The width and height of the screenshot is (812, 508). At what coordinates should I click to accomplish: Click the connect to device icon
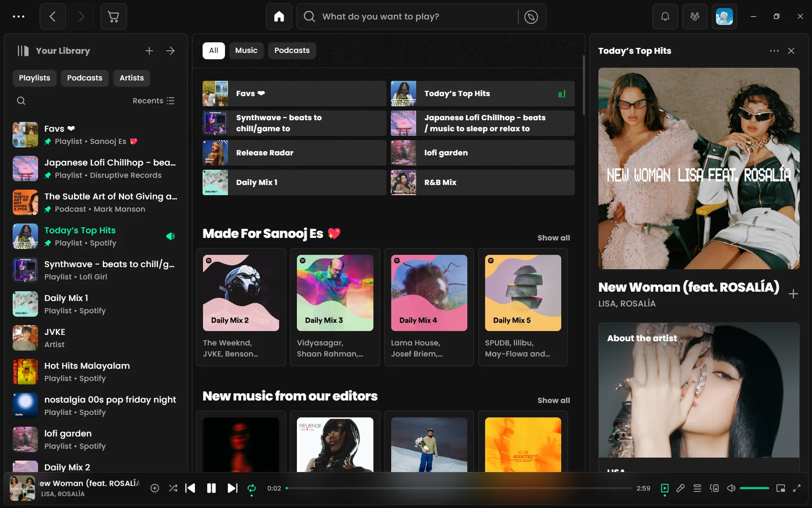coord(714,488)
